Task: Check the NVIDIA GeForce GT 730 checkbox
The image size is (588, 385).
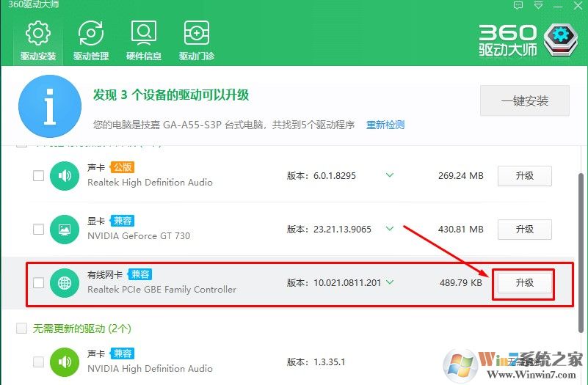Action: (x=38, y=230)
